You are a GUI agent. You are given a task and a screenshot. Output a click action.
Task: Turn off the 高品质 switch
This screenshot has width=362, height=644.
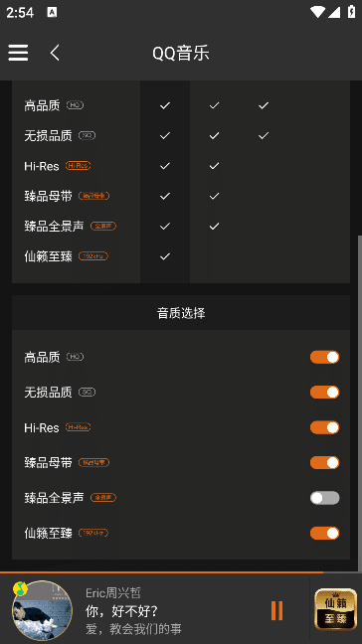[324, 357]
